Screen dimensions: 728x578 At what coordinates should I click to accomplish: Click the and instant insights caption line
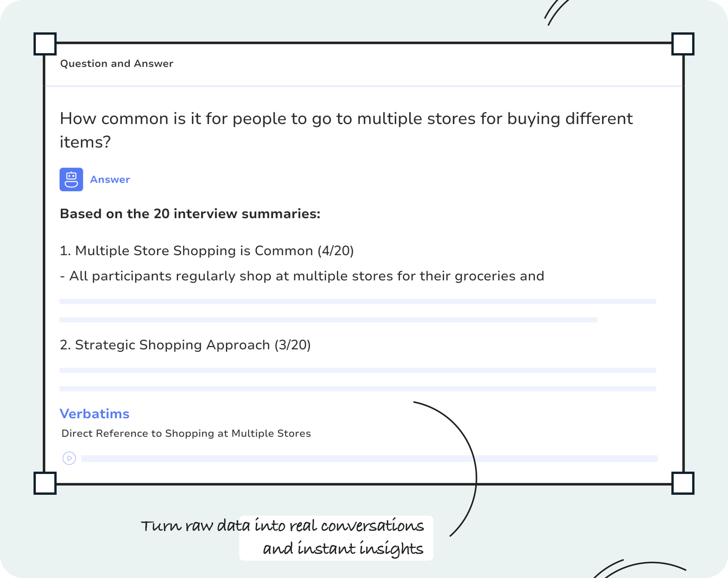tap(343, 549)
